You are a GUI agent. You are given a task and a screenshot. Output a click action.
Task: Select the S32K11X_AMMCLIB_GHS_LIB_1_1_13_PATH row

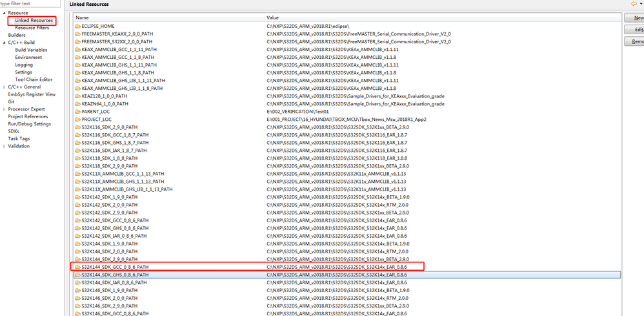[x=347, y=189]
